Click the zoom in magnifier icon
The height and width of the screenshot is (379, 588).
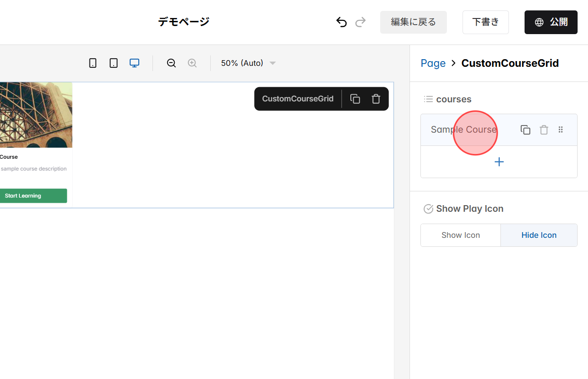192,63
